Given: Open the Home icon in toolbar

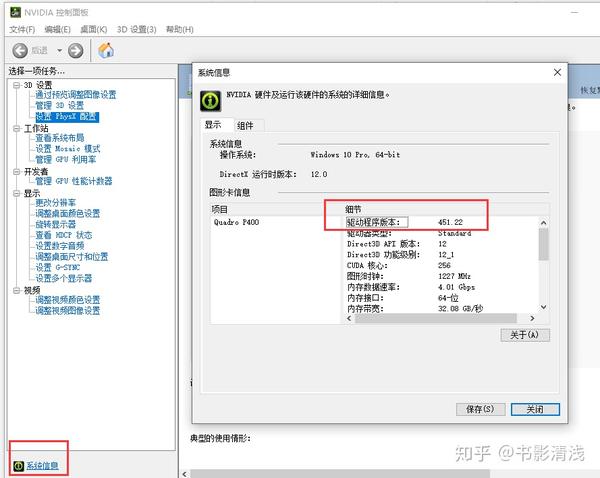Looking at the screenshot, I should pos(106,50).
